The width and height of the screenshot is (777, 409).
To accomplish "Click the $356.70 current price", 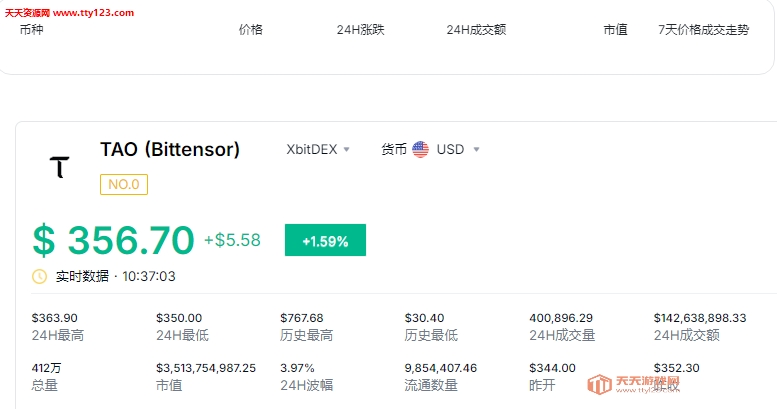I will point(113,241).
